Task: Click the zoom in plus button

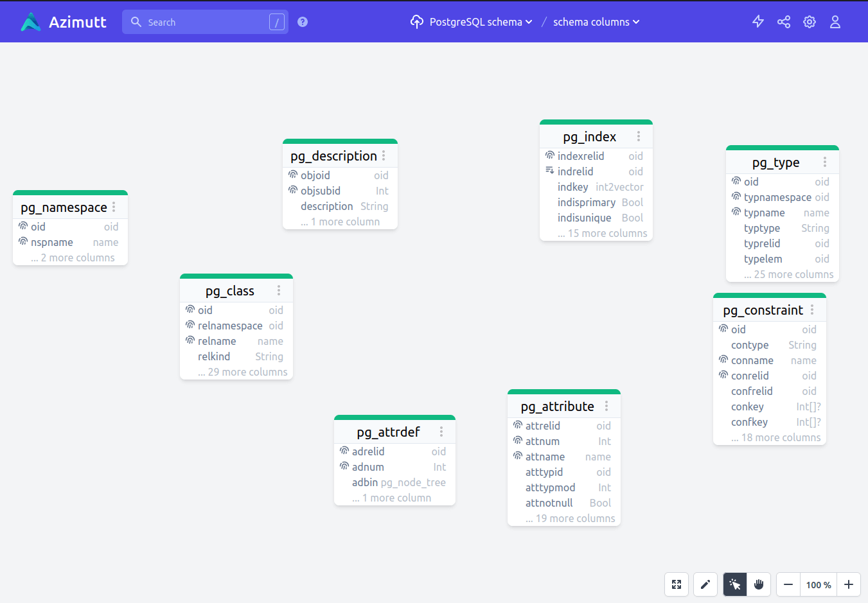Action: (849, 584)
